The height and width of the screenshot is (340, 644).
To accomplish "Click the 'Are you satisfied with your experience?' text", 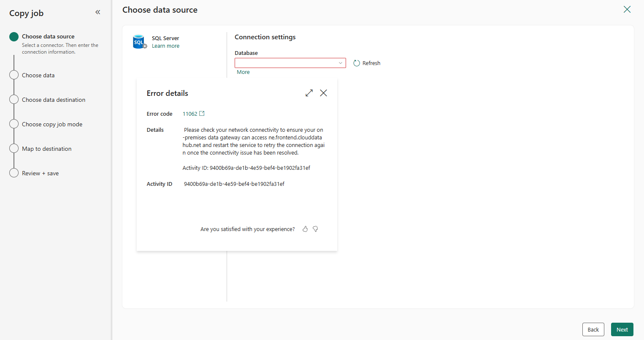I will [248, 229].
